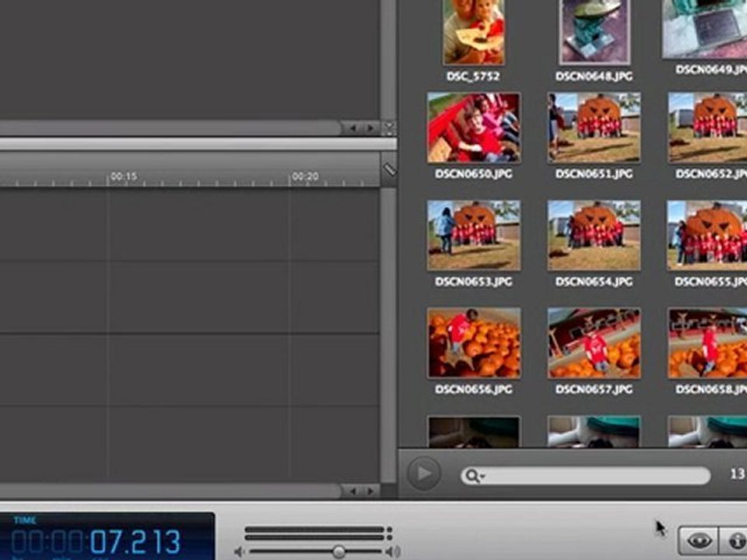Select the DSCN0649 photo thumbnail
747x560 pixels.
coord(705,29)
